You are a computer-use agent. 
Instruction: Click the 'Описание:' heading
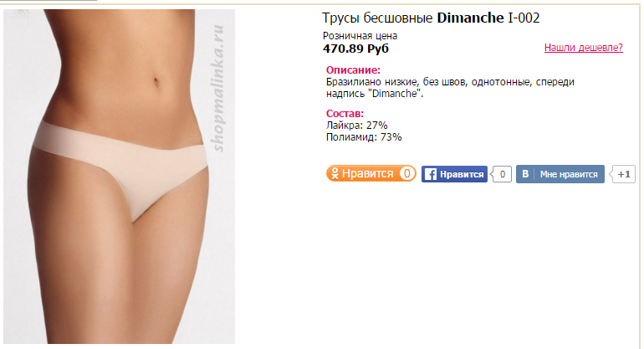[353, 69]
